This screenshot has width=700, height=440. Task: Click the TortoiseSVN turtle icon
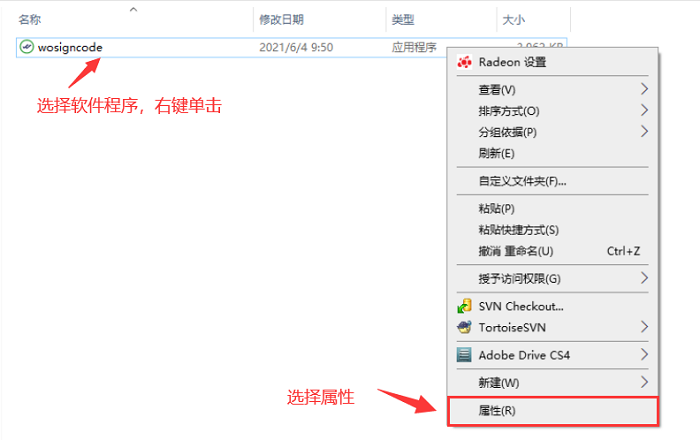pos(464,327)
